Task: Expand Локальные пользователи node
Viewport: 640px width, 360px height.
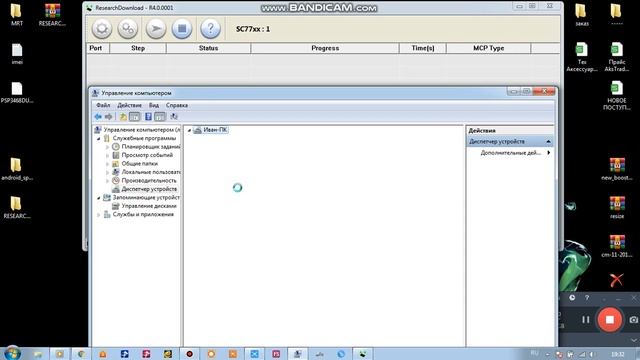Action: 107,172
